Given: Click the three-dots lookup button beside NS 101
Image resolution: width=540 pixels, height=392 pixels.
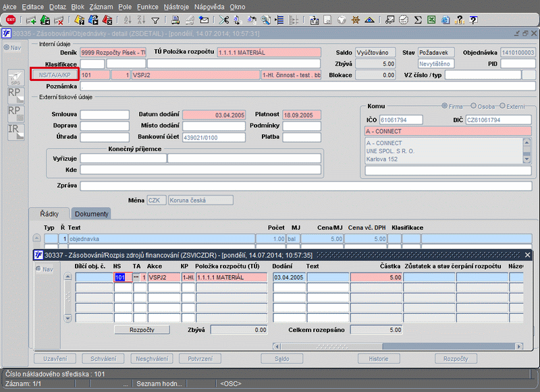Looking at the screenshot, I should 136,277.
